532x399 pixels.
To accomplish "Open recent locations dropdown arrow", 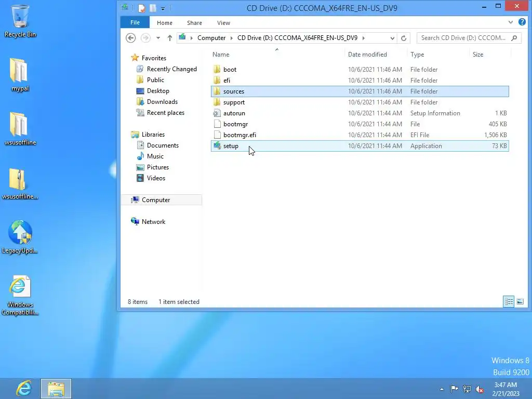I will point(158,38).
